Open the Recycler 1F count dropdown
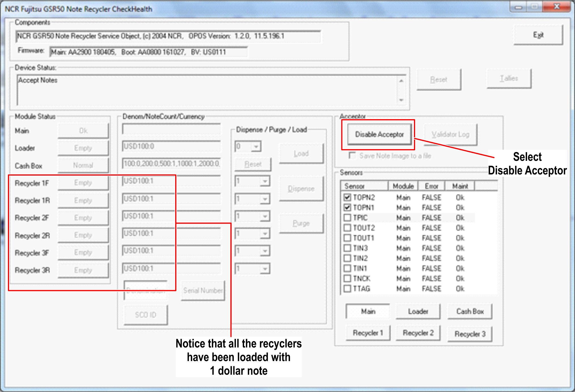This screenshot has width=575, height=392. click(265, 181)
